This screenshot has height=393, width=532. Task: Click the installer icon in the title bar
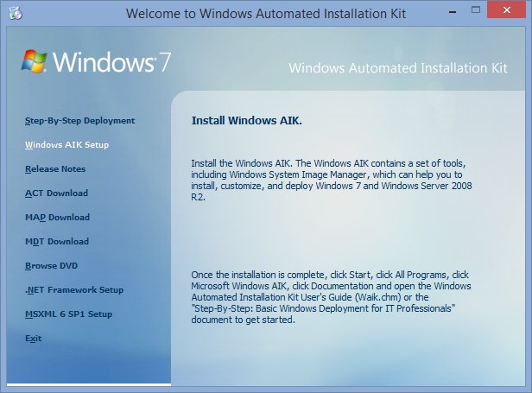pyautogui.click(x=16, y=13)
